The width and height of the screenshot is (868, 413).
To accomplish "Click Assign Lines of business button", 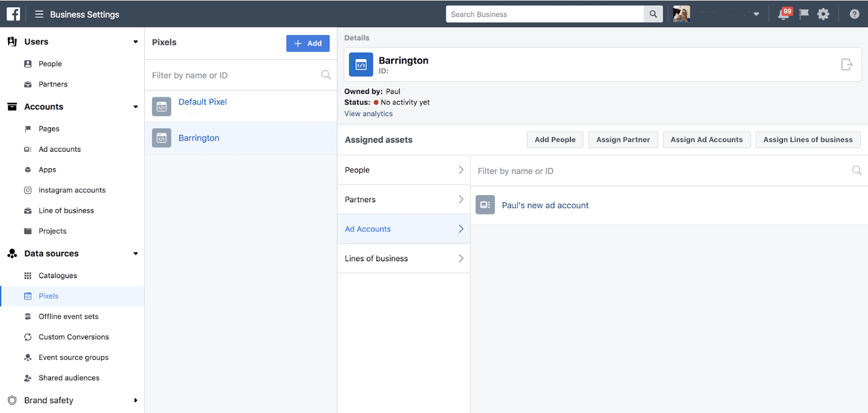I will (x=808, y=140).
